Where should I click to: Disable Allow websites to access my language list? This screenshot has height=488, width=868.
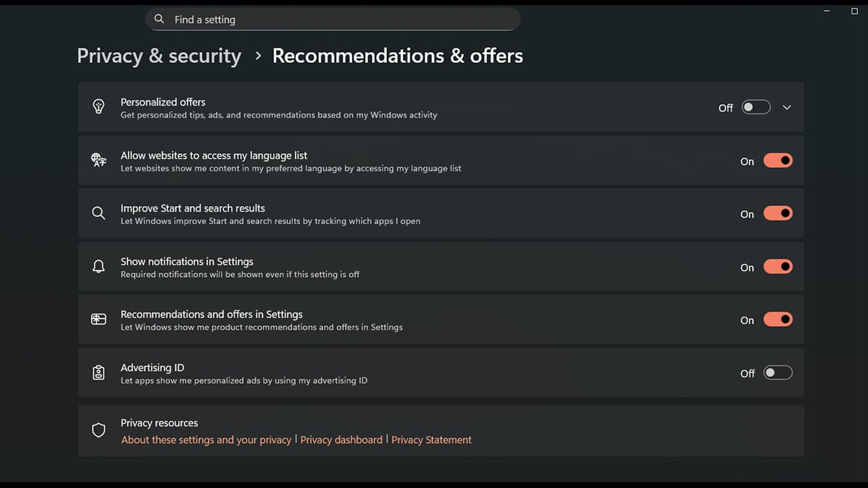tap(778, 160)
